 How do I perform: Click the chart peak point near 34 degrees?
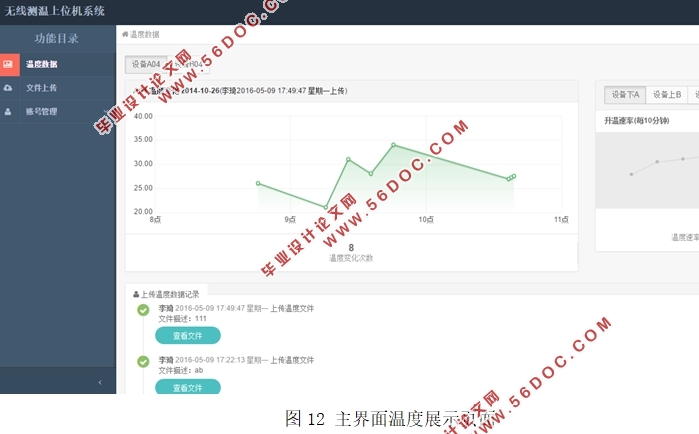point(394,145)
